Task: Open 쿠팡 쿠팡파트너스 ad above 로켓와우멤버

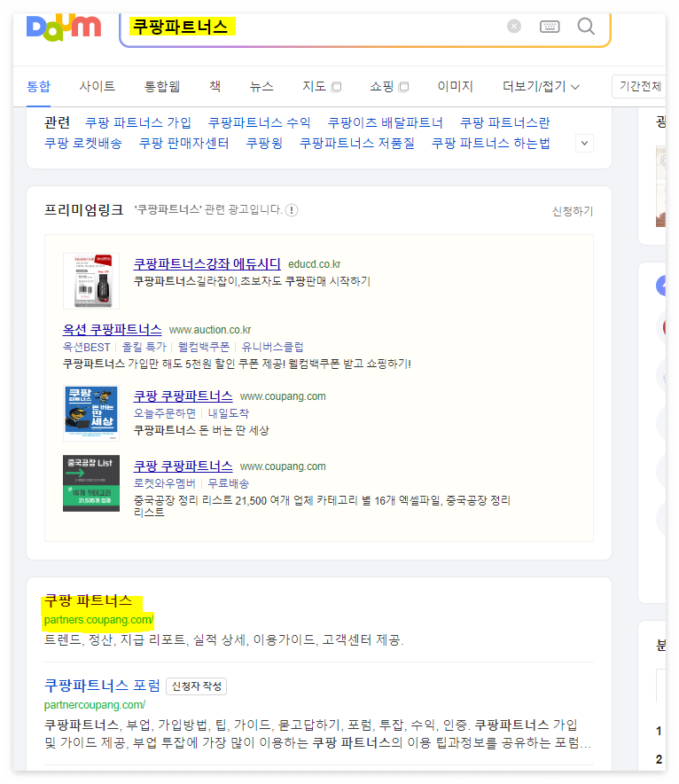Action: click(183, 466)
